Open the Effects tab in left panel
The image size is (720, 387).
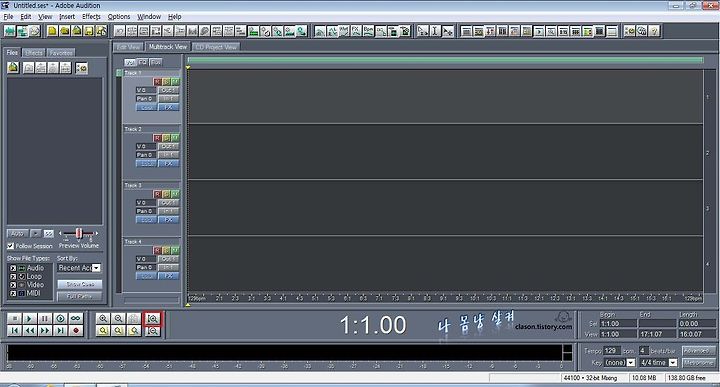(x=34, y=53)
